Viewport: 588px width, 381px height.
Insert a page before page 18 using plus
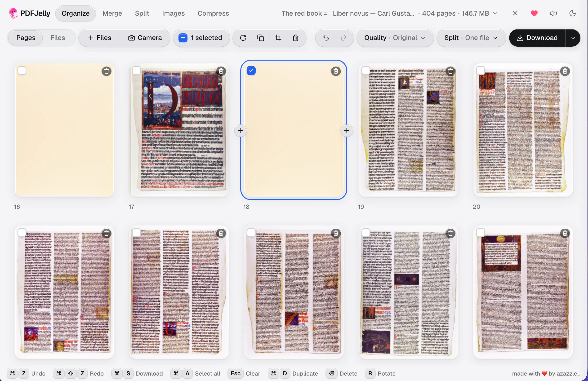point(241,131)
